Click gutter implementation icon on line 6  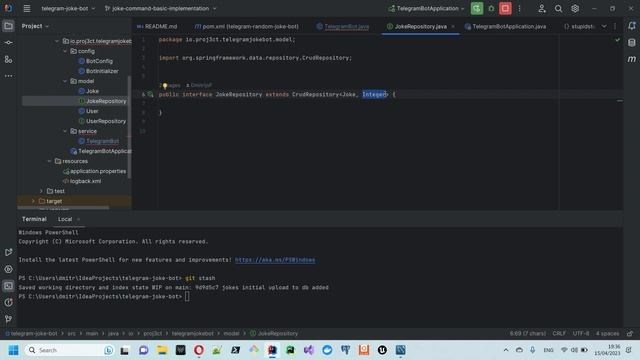[x=150, y=94]
